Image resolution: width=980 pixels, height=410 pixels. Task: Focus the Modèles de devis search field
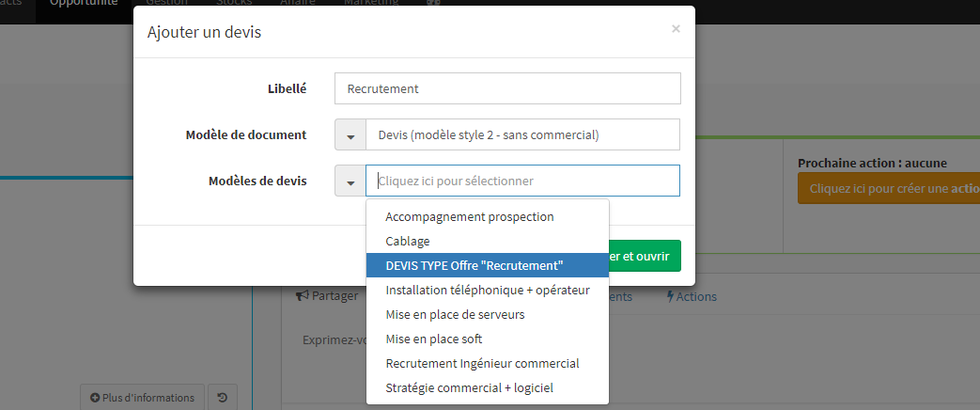[523, 181]
